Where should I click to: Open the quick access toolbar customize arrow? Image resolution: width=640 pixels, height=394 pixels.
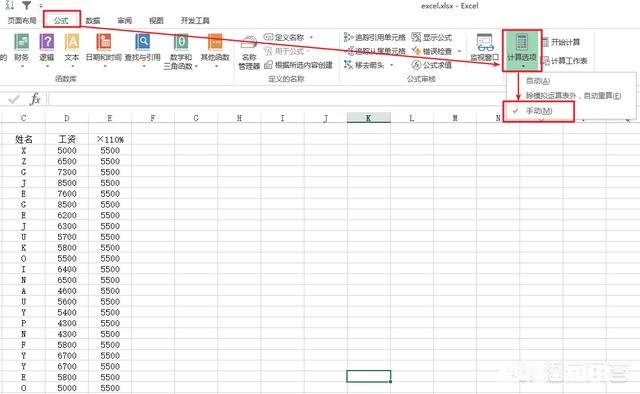[41, 6]
